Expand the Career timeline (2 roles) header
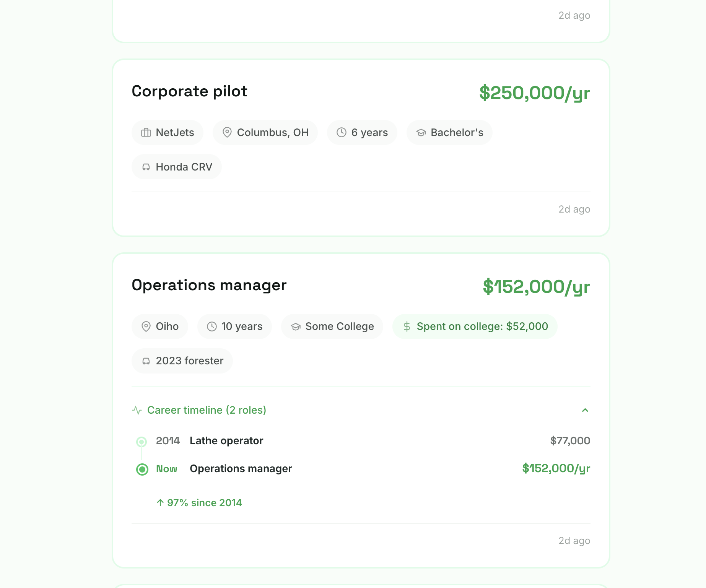 (x=207, y=410)
